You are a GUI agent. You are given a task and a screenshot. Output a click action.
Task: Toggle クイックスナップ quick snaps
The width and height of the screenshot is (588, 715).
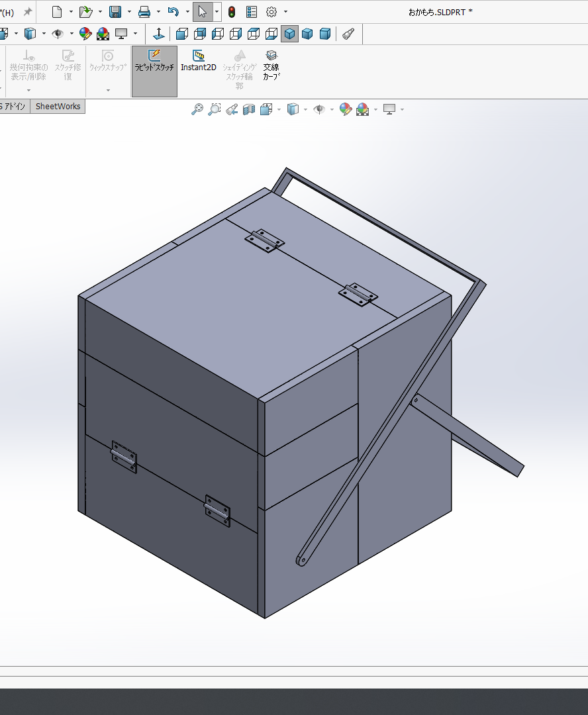[x=108, y=61]
